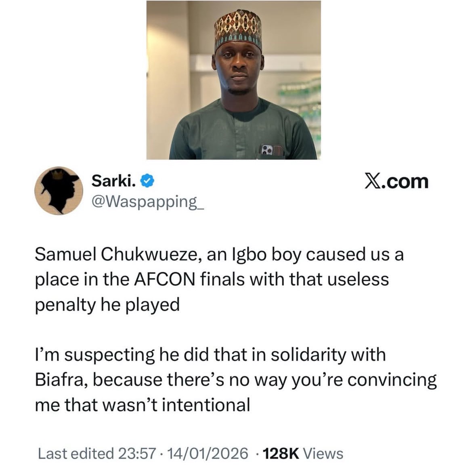Click the 23:57 timestamp
Viewport: 476px width, 472px height.
(x=137, y=453)
